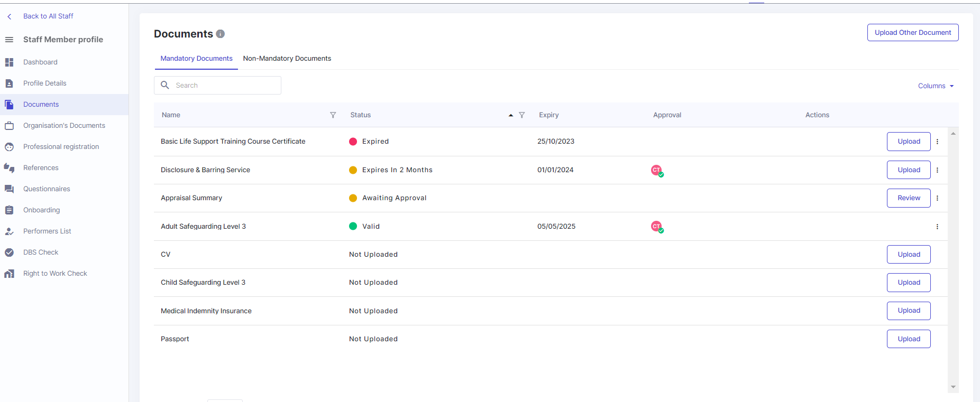Click approver avatar in Disclosure & Barring row
Image resolution: width=980 pixels, height=402 pixels.
657,170
